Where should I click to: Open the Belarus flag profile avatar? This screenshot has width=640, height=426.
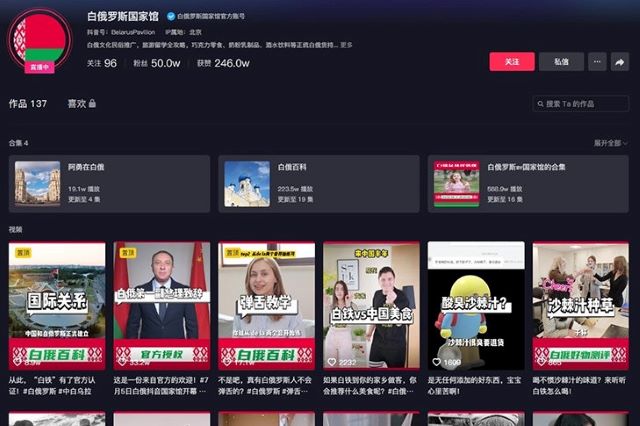coord(40,40)
